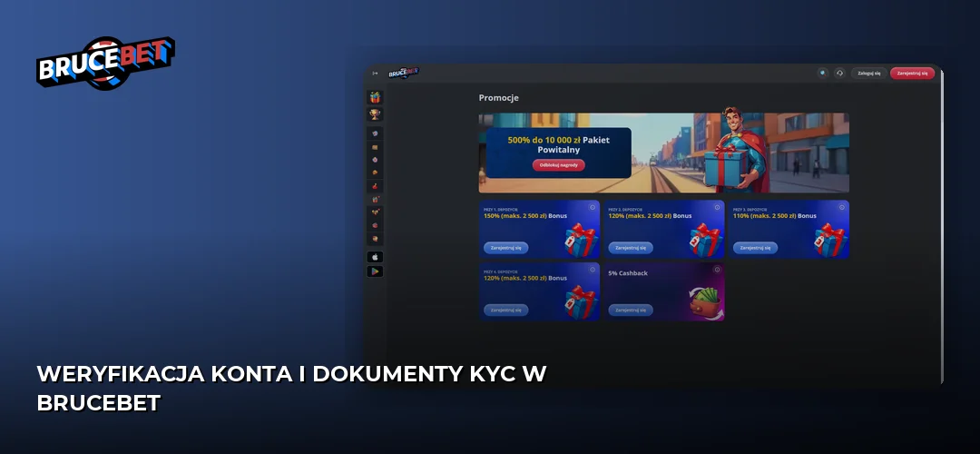The height and width of the screenshot is (454, 980).
Task: Open the headset support icon in header
Action: coord(839,74)
